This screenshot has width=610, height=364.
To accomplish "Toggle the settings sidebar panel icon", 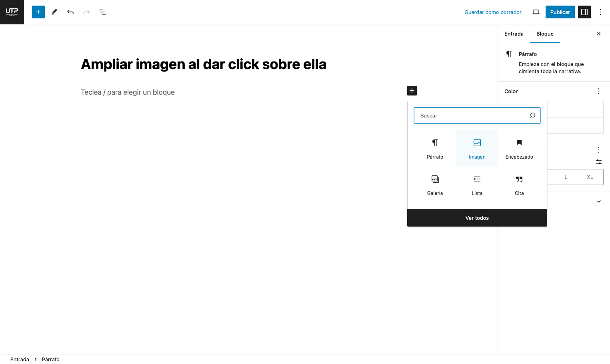I will (x=584, y=12).
